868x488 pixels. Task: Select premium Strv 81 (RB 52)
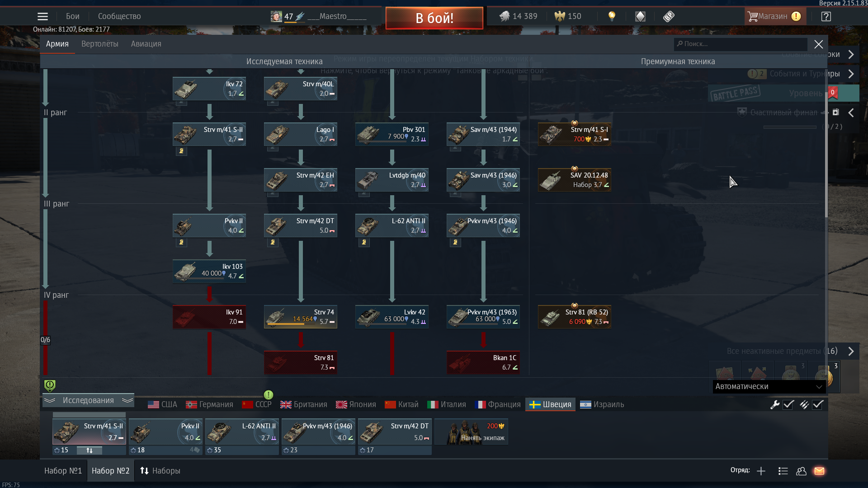(575, 317)
